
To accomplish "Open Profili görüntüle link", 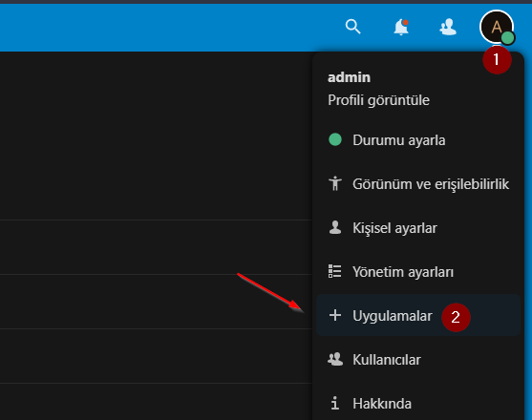I will coord(378,100).
